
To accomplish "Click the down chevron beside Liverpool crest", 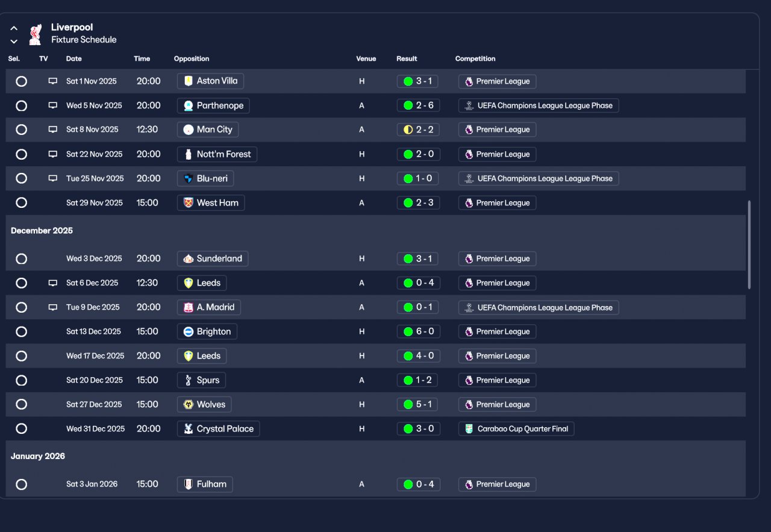I will [14, 42].
